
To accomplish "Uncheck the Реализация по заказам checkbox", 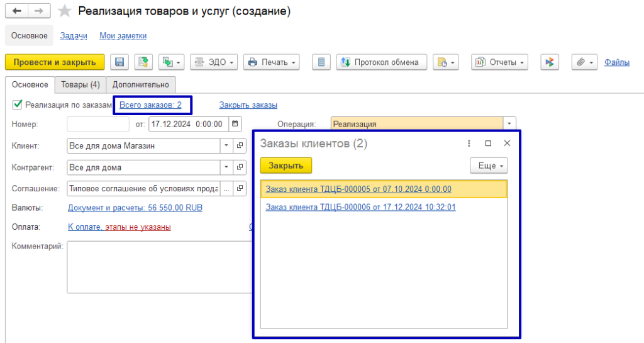I will (x=17, y=104).
